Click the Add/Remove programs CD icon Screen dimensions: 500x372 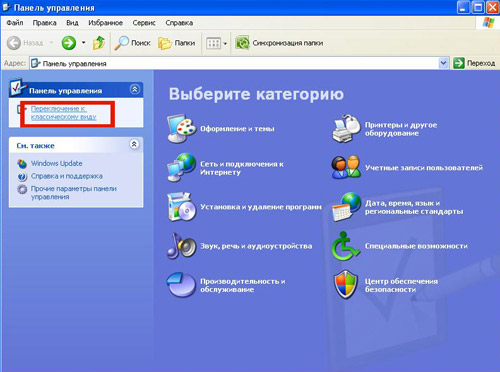181,207
